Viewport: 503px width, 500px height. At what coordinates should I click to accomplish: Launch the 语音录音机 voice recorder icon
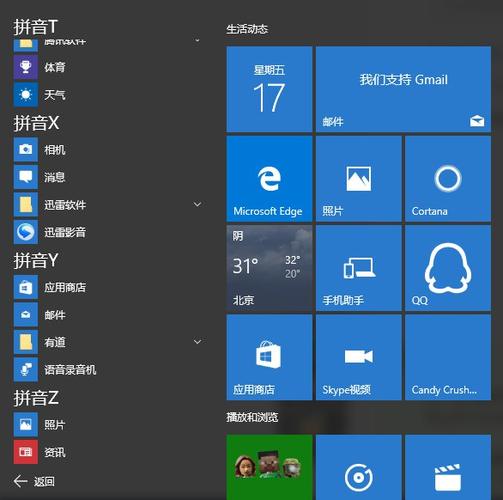pos(26,370)
